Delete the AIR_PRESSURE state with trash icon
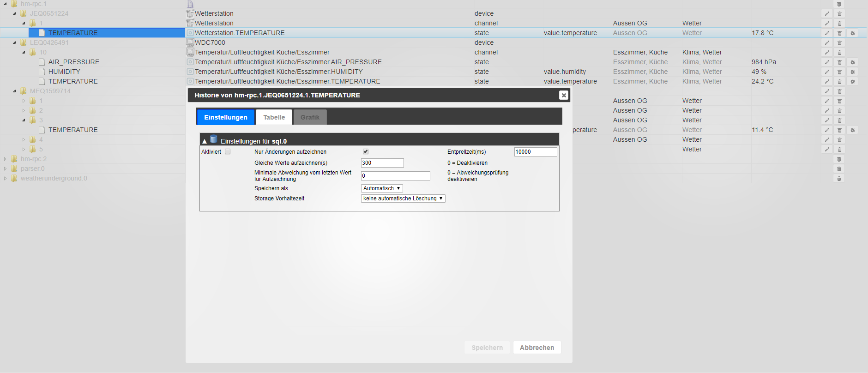 [839, 62]
